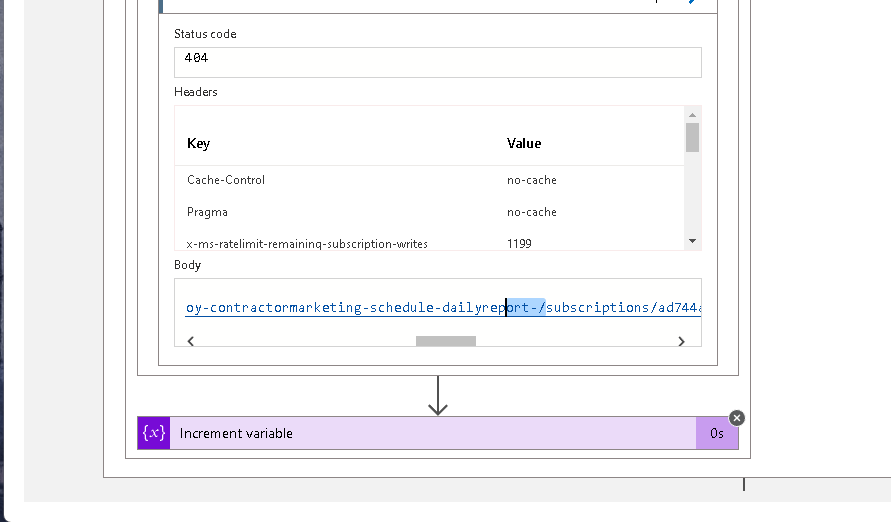Click the Body label
891x522 pixels.
[x=188, y=265]
